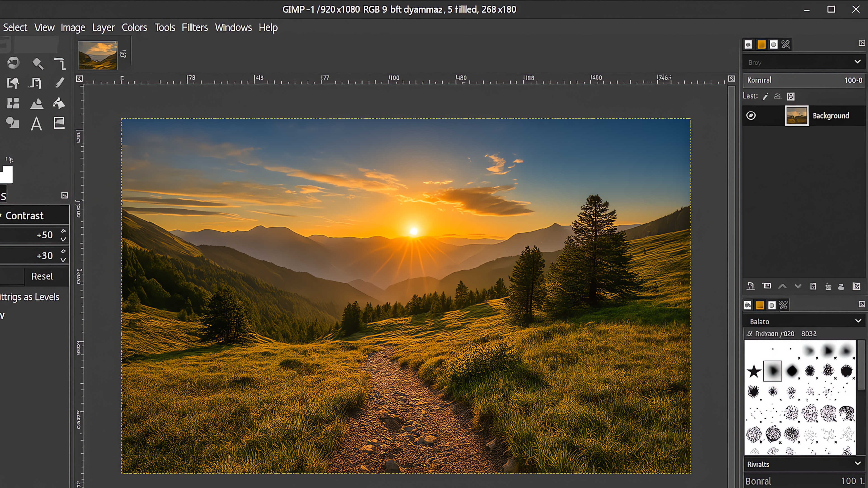The height and width of the screenshot is (488, 868).
Task: Click the 'ttrigs as Levels' link
Action: (30, 297)
